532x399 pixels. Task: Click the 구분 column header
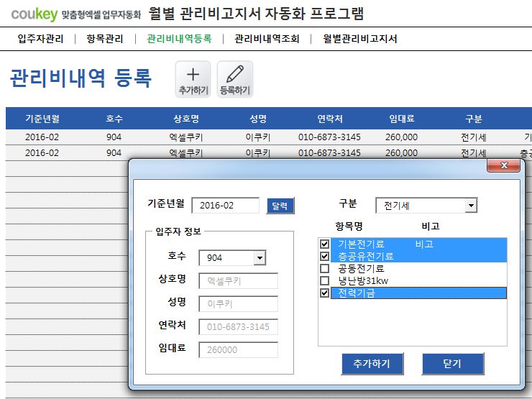click(x=474, y=119)
